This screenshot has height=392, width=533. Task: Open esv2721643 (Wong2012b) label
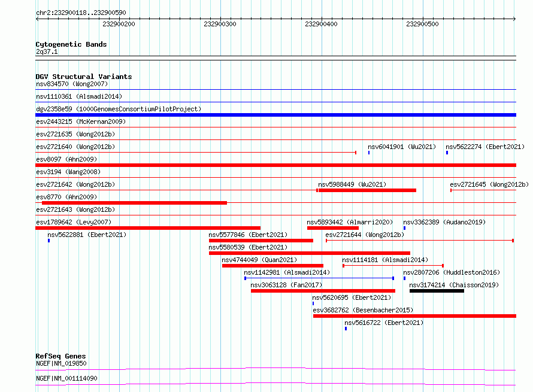pyautogui.click(x=75, y=209)
